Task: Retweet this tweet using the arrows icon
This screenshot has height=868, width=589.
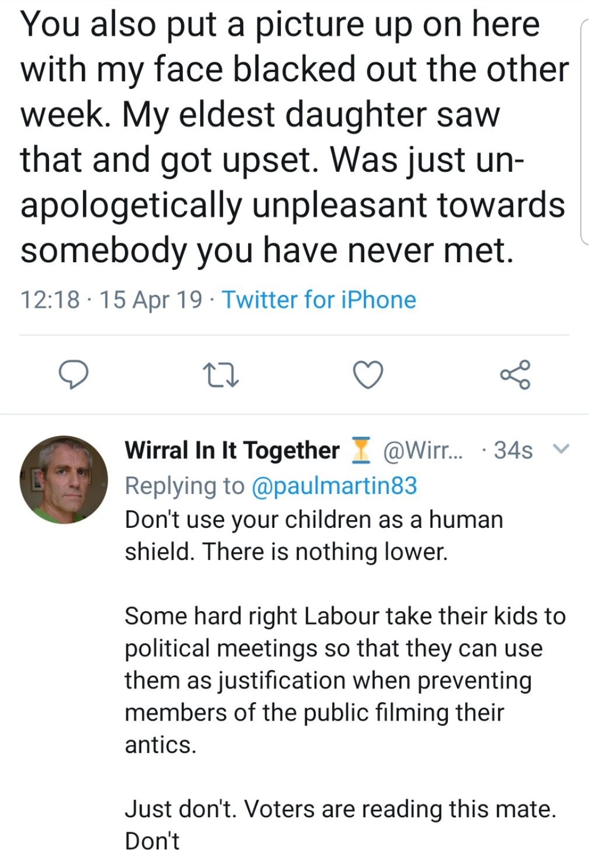Action: point(220,376)
